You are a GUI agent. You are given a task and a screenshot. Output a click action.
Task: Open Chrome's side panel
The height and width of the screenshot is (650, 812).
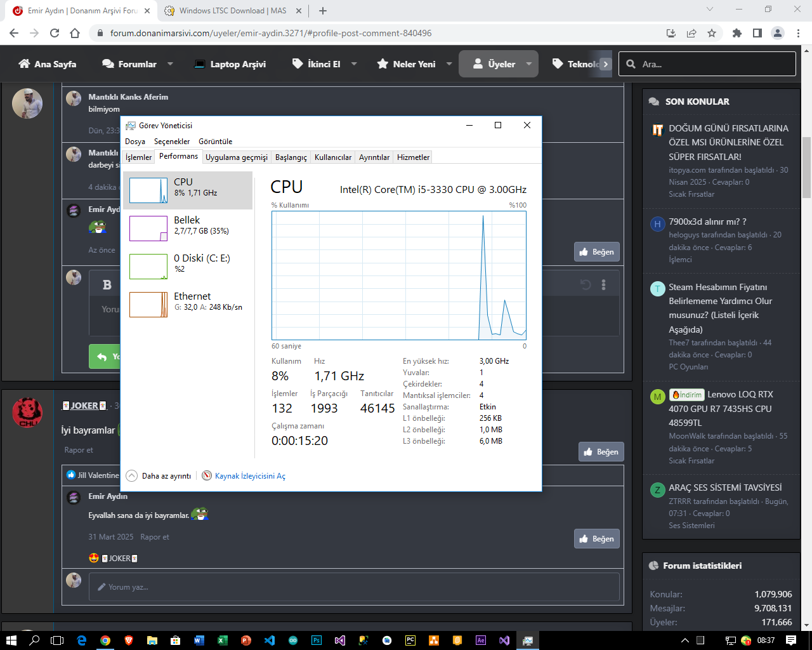coord(757,33)
